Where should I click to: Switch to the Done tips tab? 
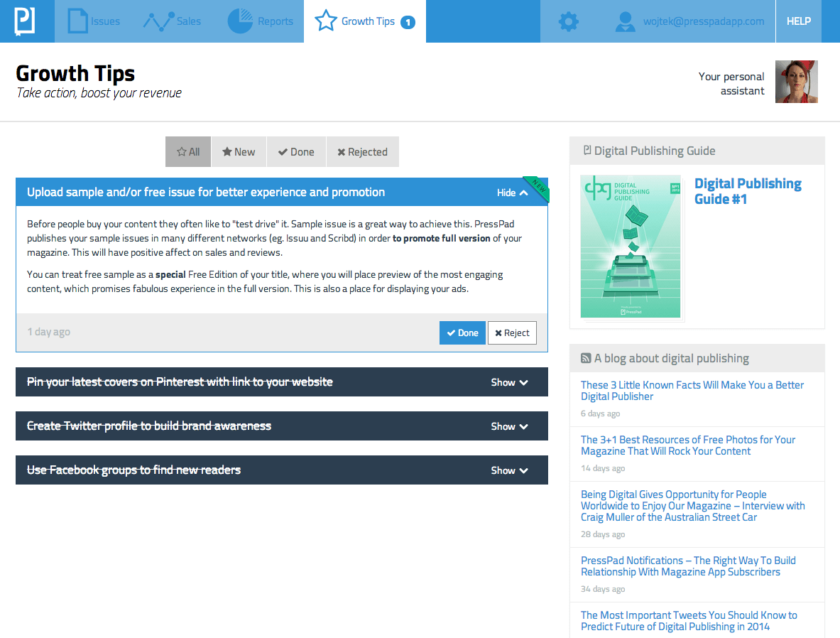pyautogui.click(x=296, y=152)
